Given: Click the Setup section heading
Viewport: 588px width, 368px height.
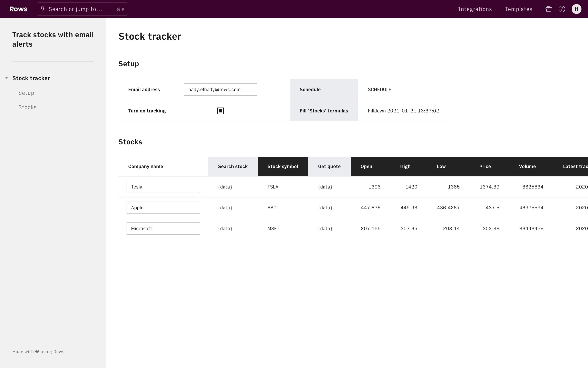Looking at the screenshot, I should click(x=129, y=64).
